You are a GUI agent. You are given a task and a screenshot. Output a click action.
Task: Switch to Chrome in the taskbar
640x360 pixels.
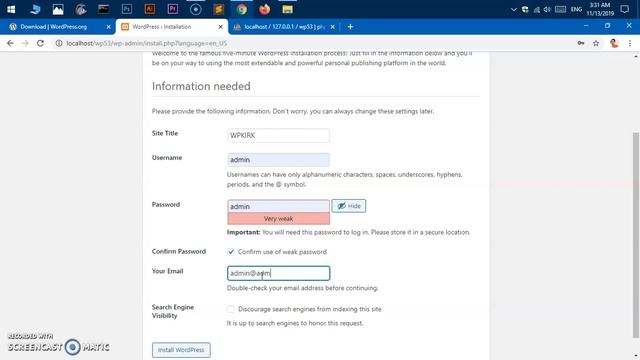(242, 9)
